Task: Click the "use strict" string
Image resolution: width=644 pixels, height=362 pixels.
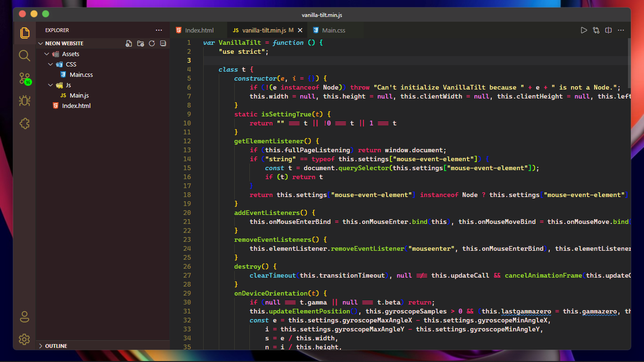Action: point(242,51)
